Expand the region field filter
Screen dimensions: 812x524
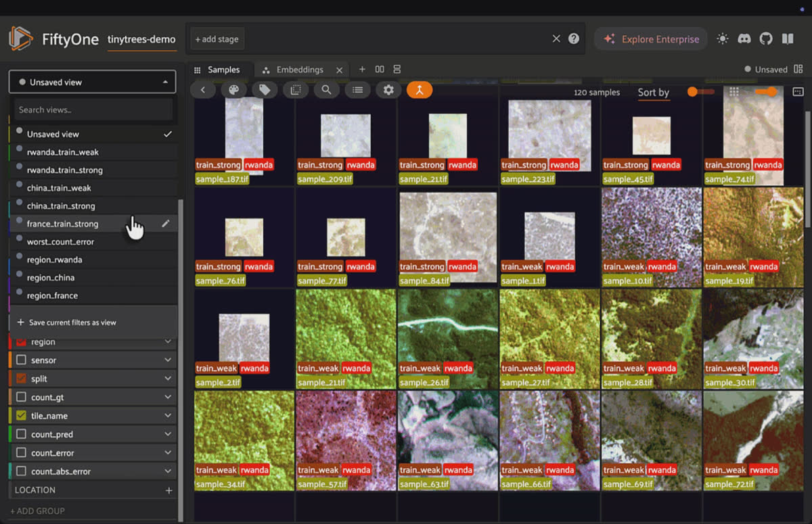(168, 341)
